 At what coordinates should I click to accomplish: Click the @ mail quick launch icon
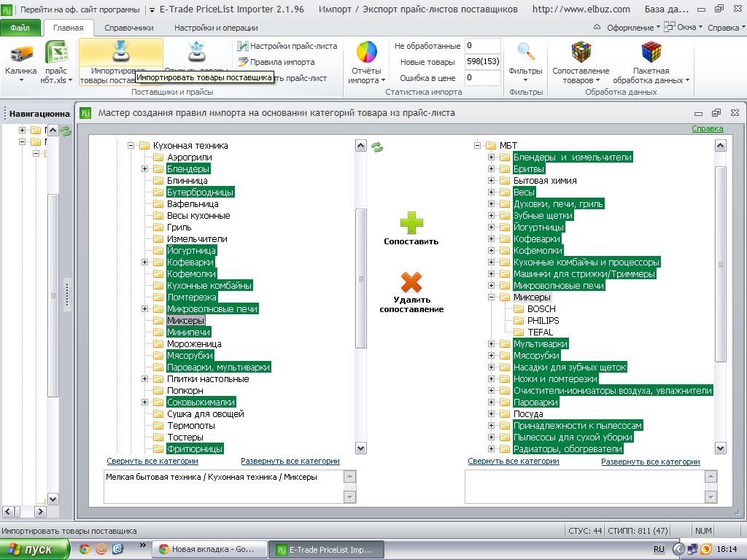point(101,549)
